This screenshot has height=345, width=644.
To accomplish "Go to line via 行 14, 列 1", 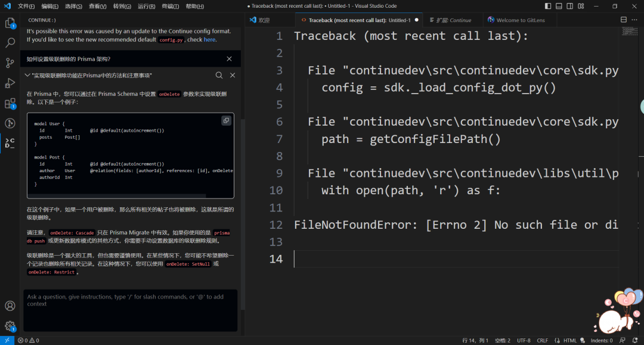I will tap(475, 340).
